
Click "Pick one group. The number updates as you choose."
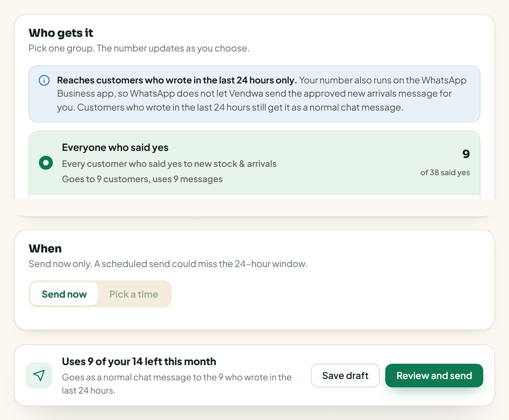(139, 48)
